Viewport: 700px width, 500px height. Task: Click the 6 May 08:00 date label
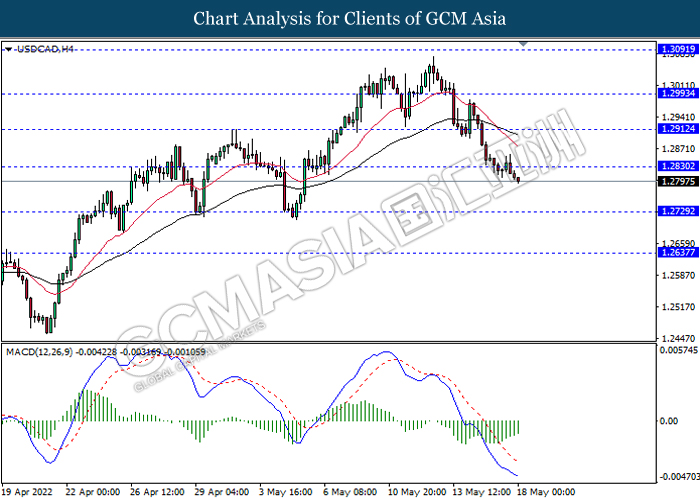(350, 492)
